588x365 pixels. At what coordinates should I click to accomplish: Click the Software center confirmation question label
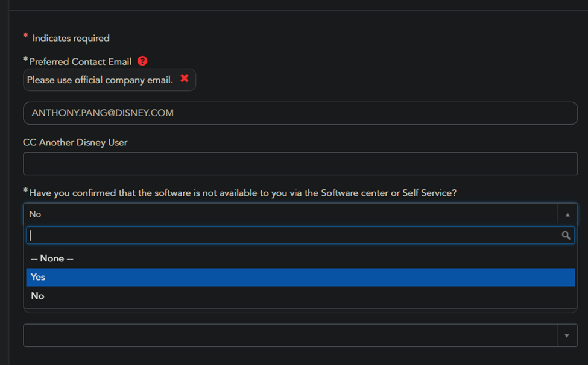coord(242,193)
